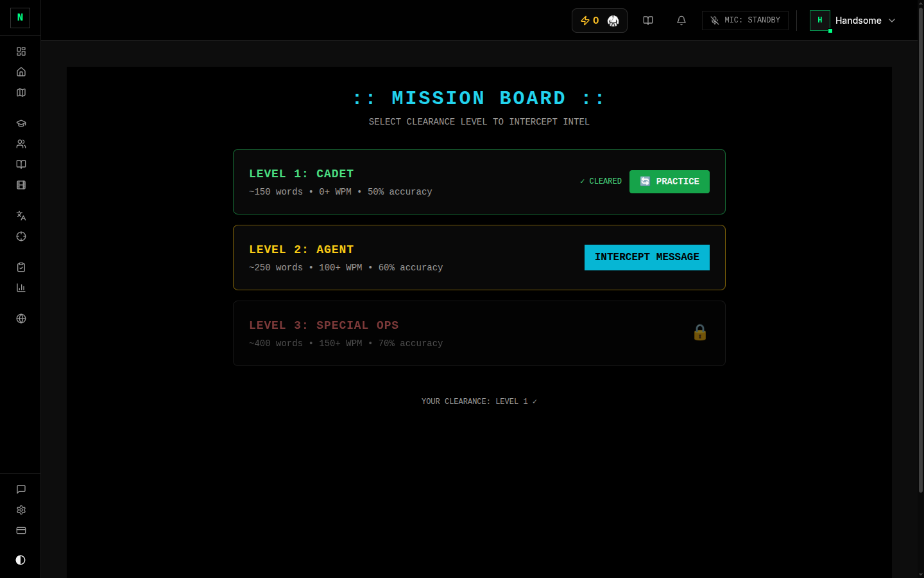
Task: Click the green N logo
Action: click(20, 18)
